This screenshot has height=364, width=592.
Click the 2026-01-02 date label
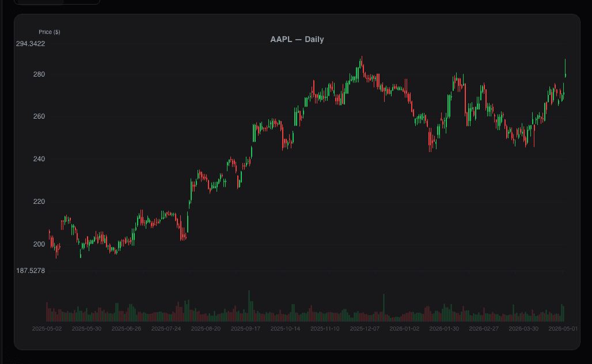coord(404,329)
